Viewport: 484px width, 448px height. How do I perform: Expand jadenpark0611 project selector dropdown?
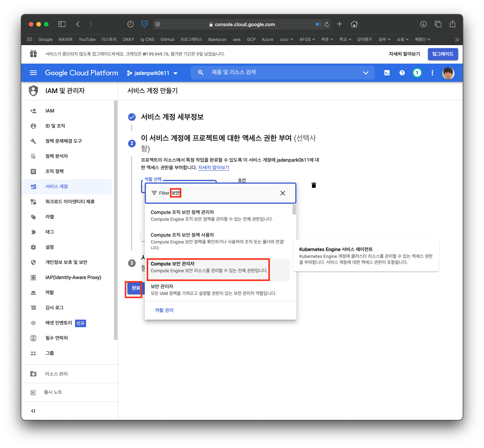click(152, 73)
